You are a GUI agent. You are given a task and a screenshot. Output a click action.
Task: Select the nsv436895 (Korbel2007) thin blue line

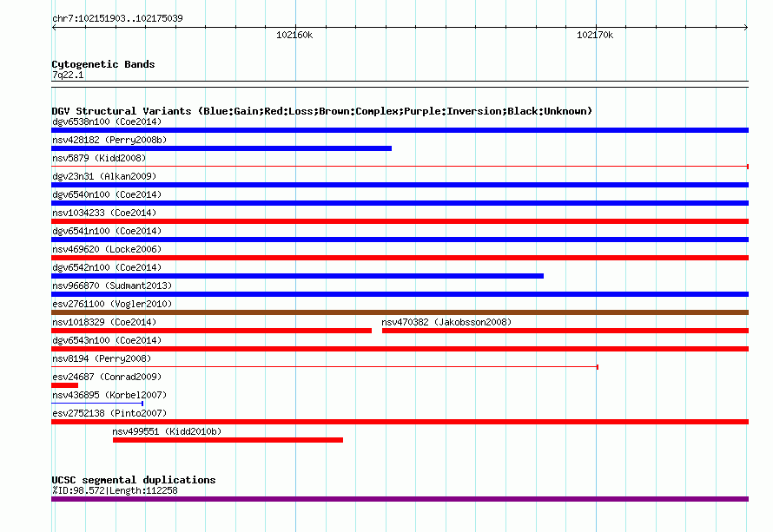click(x=97, y=404)
